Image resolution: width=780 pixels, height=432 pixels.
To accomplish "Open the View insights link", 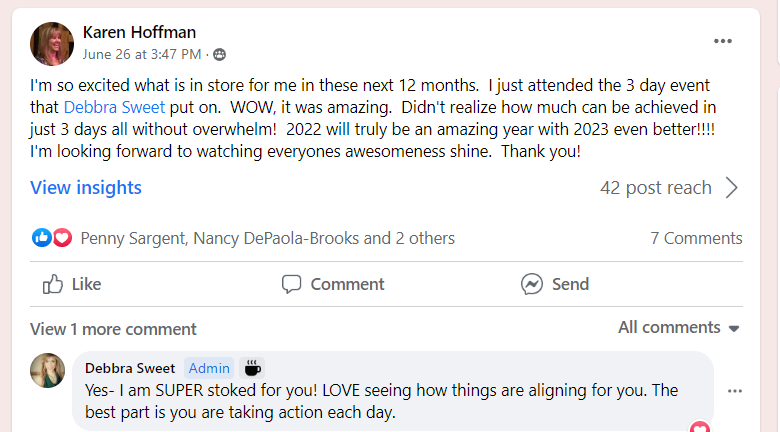I will 86,188.
